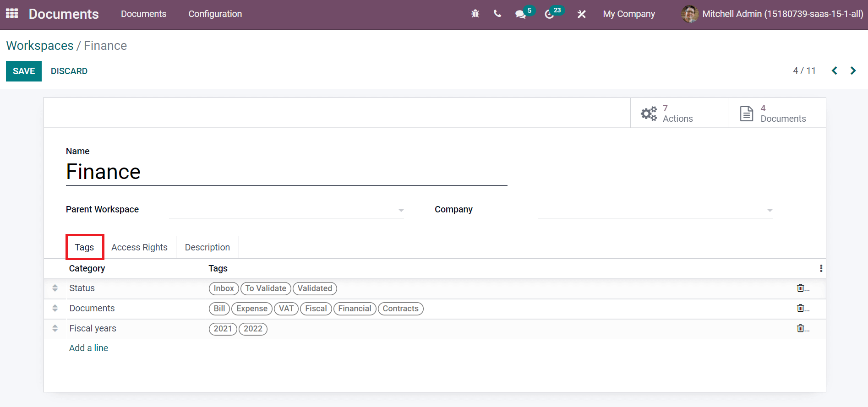Click the Category column header
Image resolution: width=868 pixels, height=407 pixels.
[x=87, y=268]
